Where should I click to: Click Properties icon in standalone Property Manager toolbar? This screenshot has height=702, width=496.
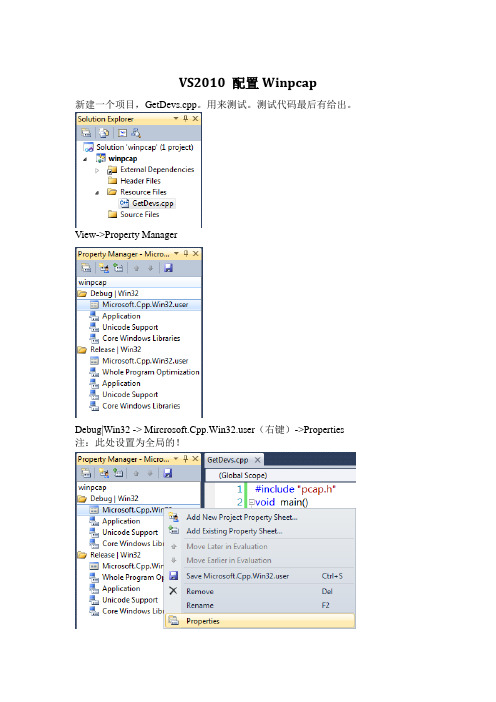(86, 268)
